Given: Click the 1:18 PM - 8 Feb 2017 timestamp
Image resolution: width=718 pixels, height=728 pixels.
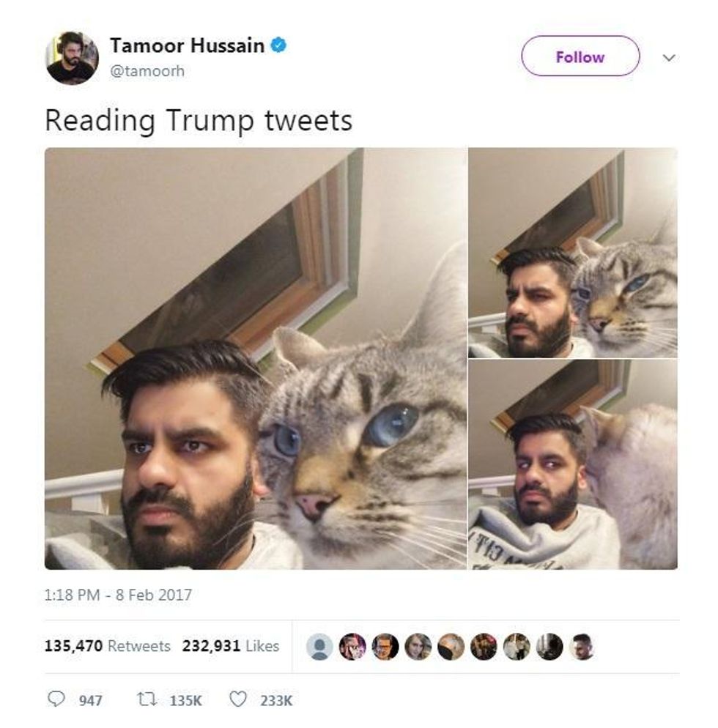Looking at the screenshot, I should 118,595.
